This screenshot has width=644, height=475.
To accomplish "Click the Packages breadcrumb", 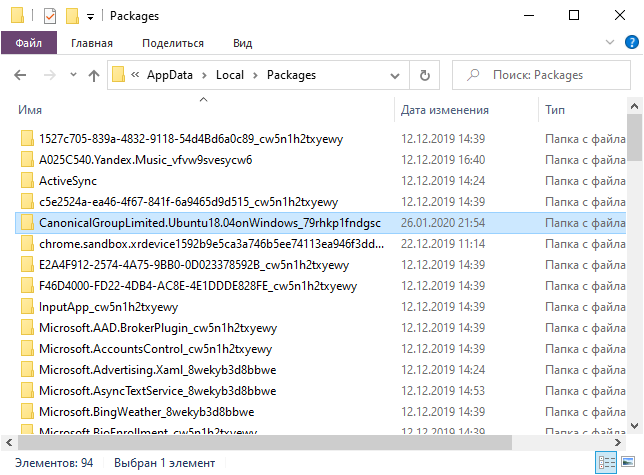I will pos(291,75).
